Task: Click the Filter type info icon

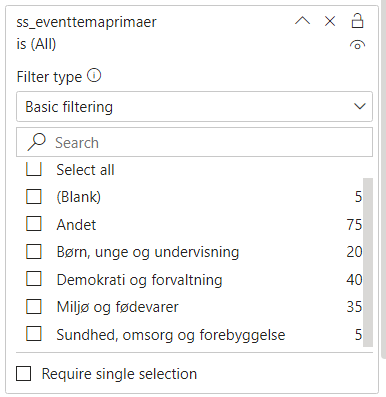Action: coord(94,76)
